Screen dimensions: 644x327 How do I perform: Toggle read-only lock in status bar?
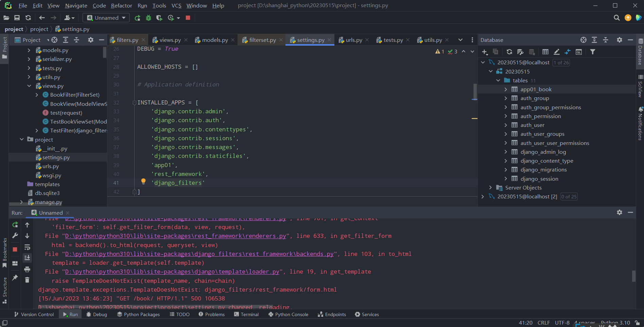[637, 323]
